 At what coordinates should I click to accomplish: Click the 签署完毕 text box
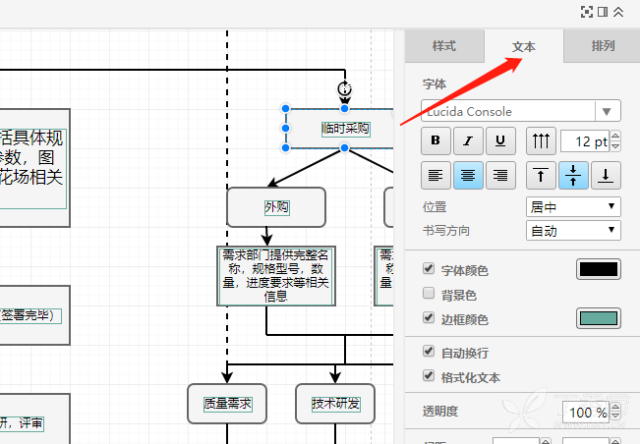tap(29, 315)
